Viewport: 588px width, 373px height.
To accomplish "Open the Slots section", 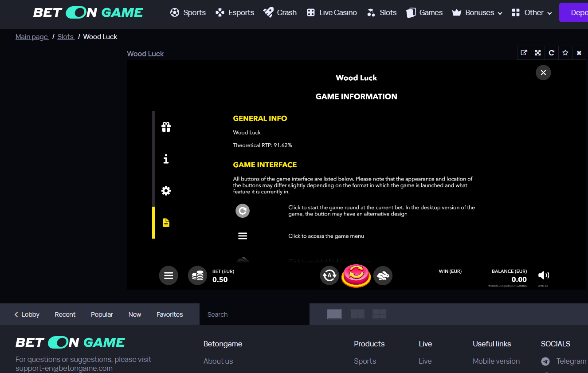I will tap(382, 12).
